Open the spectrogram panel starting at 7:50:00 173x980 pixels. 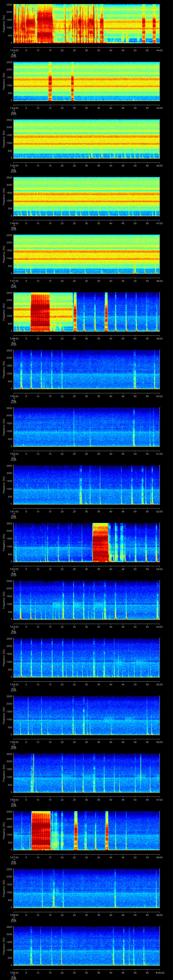tap(86, 427)
